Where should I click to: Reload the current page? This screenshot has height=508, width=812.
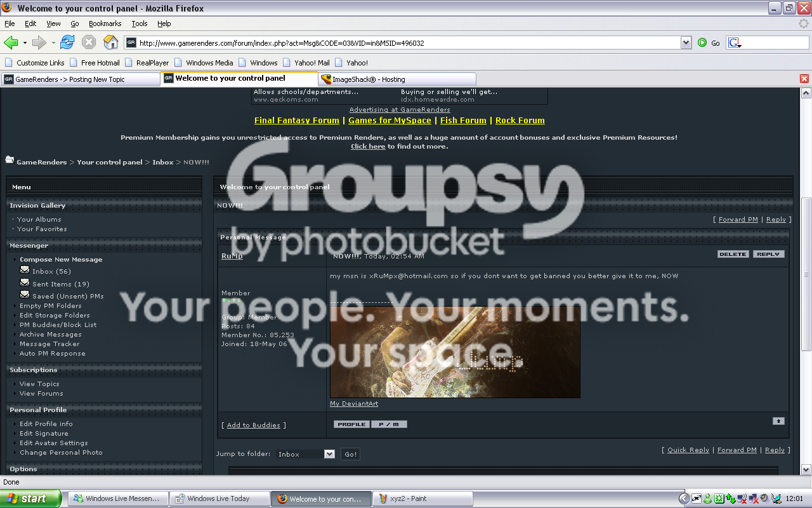click(x=67, y=43)
